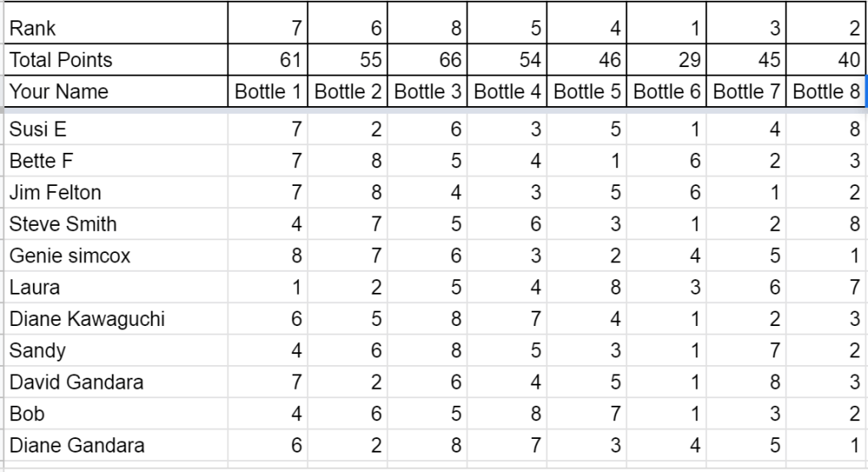Image resolution: width=868 pixels, height=472 pixels.
Task: Click the Rank cell above Bottle 8
Action: [x=826, y=29]
